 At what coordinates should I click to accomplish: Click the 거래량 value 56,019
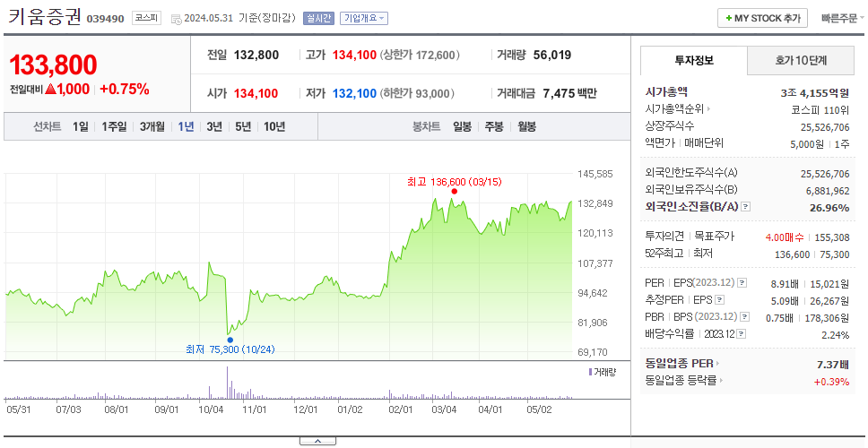[552, 56]
